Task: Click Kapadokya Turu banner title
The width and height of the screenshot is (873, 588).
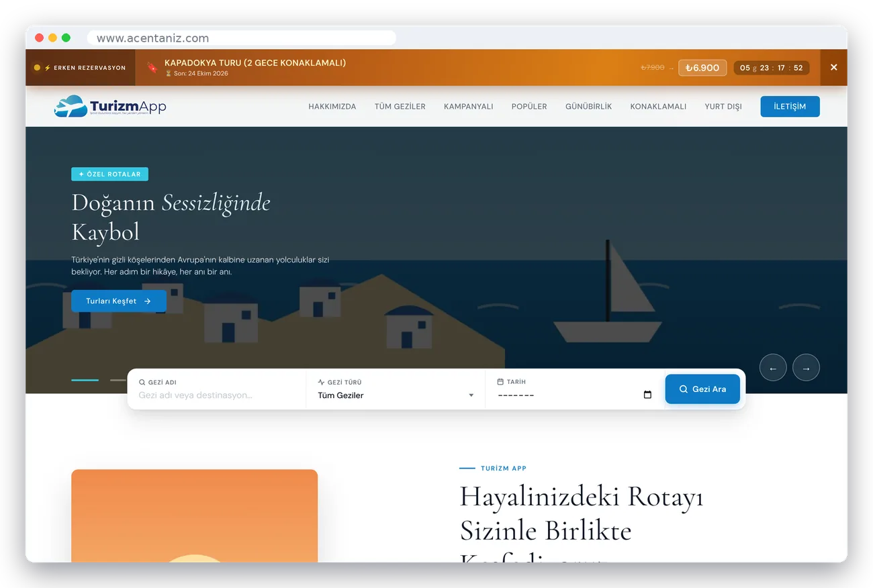Action: 255,62
